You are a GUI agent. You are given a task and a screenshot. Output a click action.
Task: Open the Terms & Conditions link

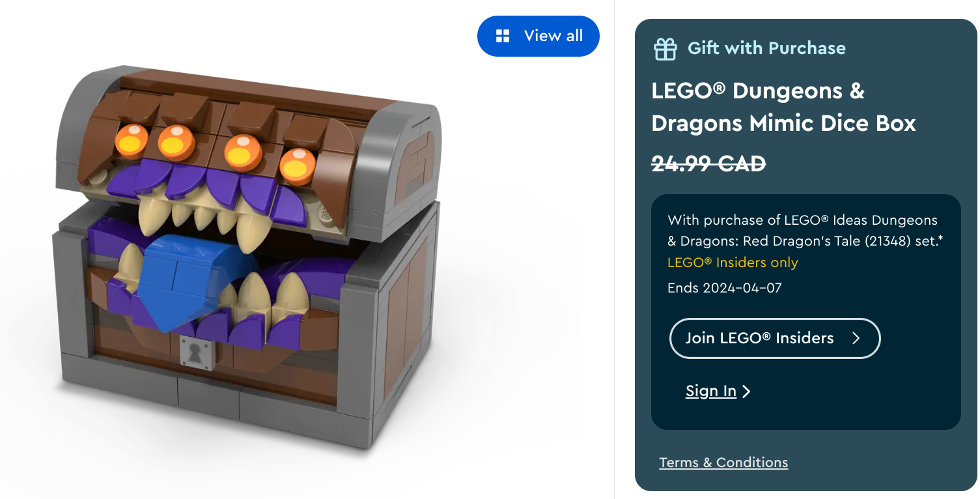coord(723,463)
